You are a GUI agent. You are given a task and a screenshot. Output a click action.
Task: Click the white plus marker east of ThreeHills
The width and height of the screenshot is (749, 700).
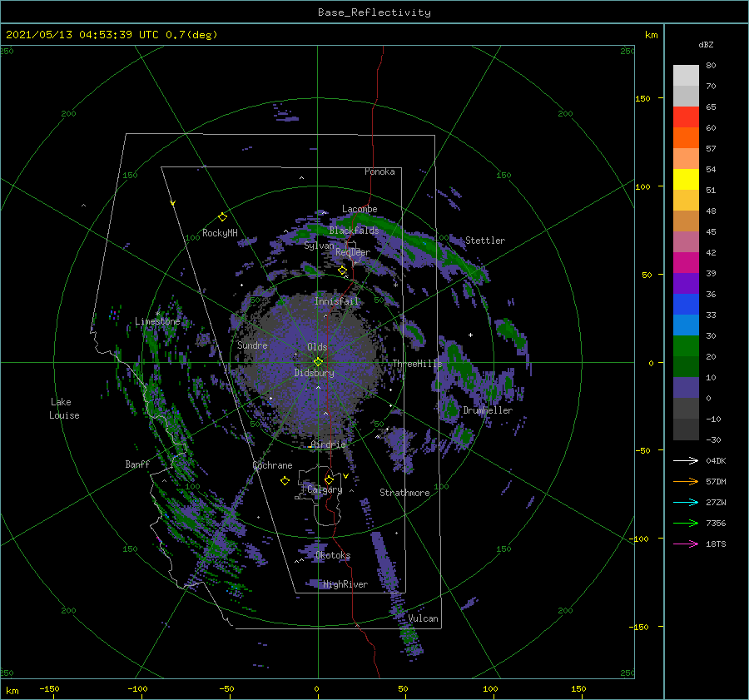tap(470, 335)
